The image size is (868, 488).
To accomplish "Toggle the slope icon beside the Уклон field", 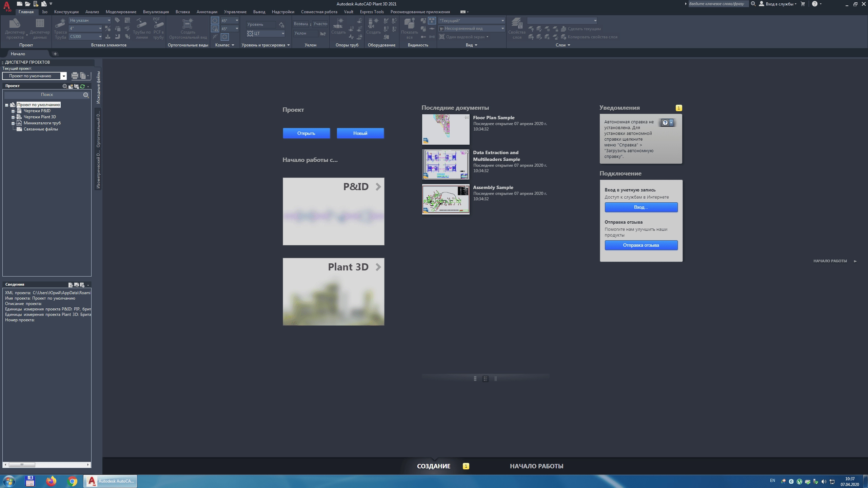I will click(323, 34).
